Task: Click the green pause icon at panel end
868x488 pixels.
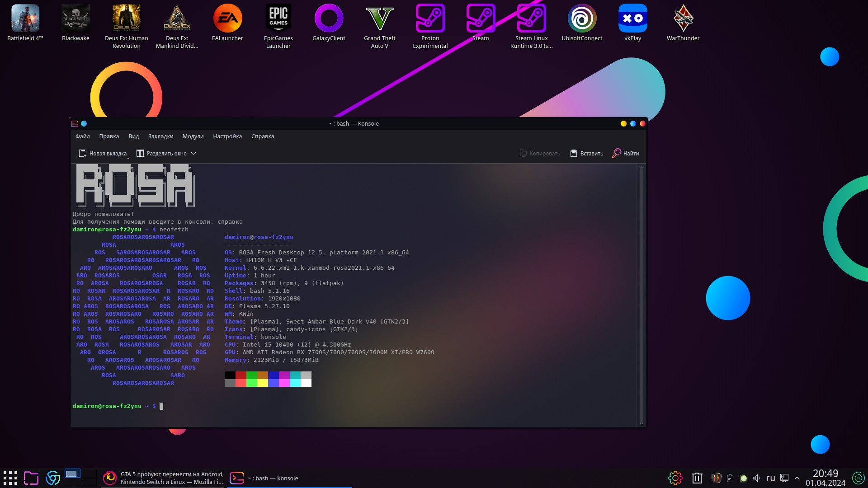Action: click(859, 478)
